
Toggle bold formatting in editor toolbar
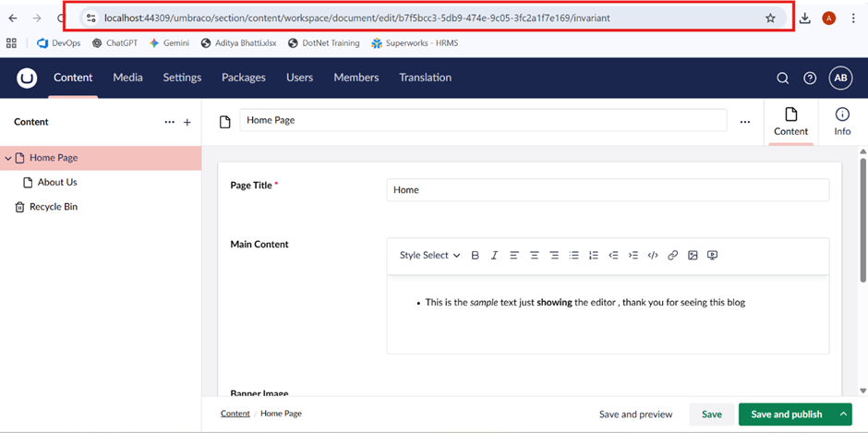click(476, 256)
